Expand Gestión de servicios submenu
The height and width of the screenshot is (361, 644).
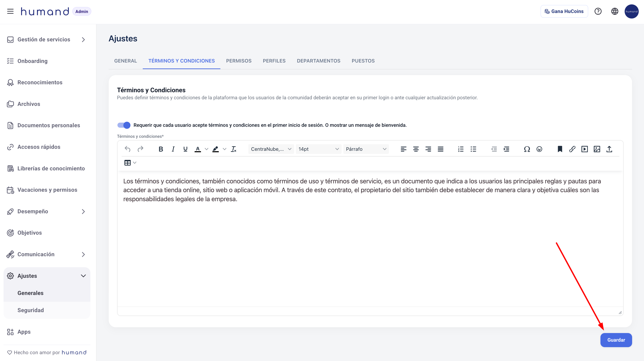click(x=83, y=40)
